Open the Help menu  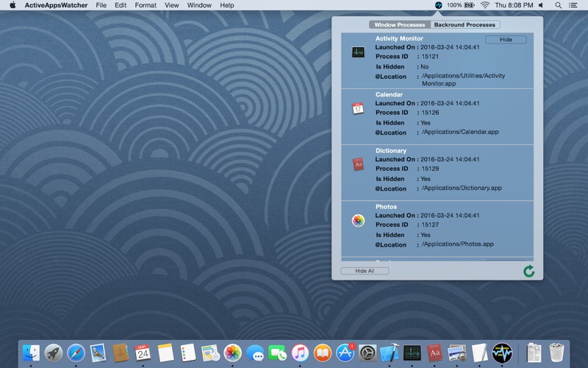pos(227,5)
